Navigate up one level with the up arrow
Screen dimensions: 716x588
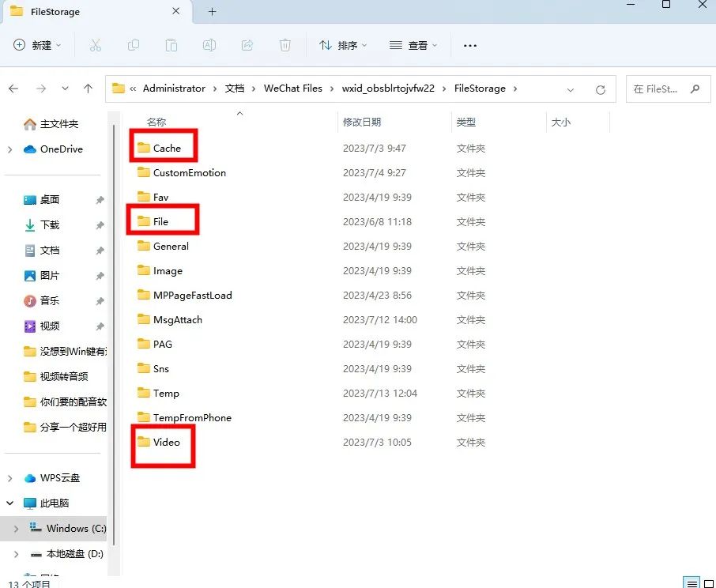[88, 89]
